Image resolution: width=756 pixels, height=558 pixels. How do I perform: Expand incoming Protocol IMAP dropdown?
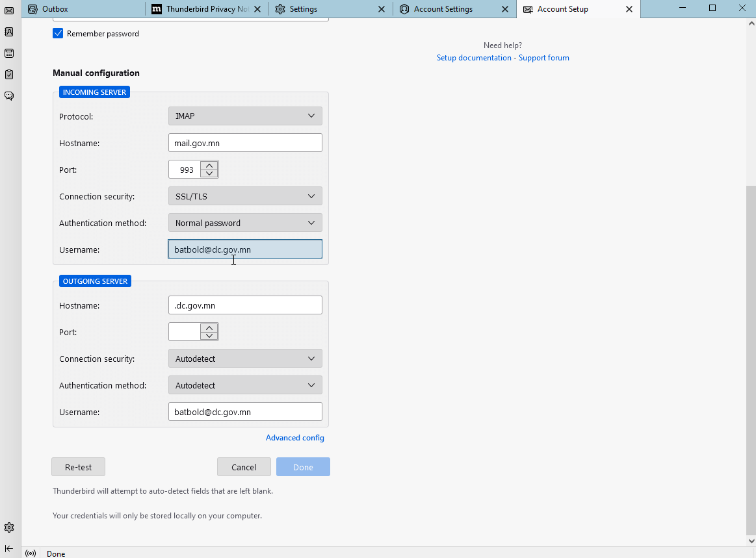(245, 116)
